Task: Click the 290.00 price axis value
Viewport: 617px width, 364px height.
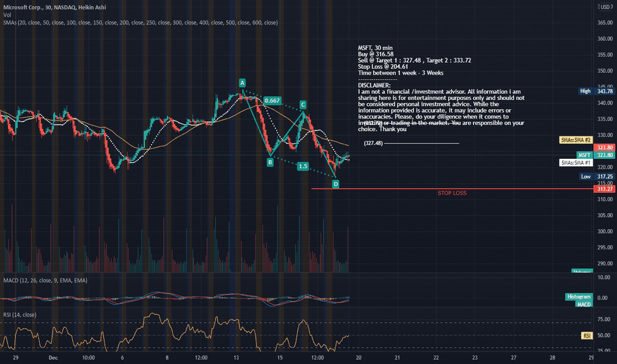Action: point(605,263)
